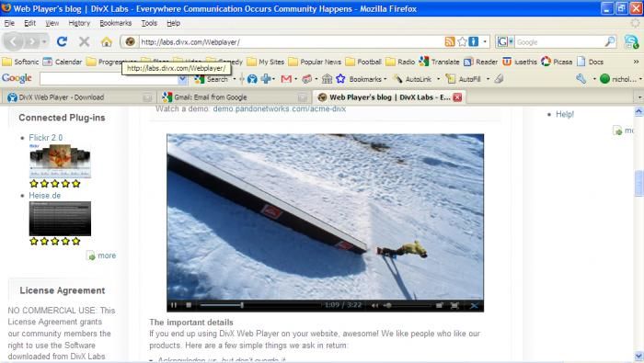The height and width of the screenshot is (363, 644).
Task: Open the Football bookmarks folder
Action: pos(363,62)
